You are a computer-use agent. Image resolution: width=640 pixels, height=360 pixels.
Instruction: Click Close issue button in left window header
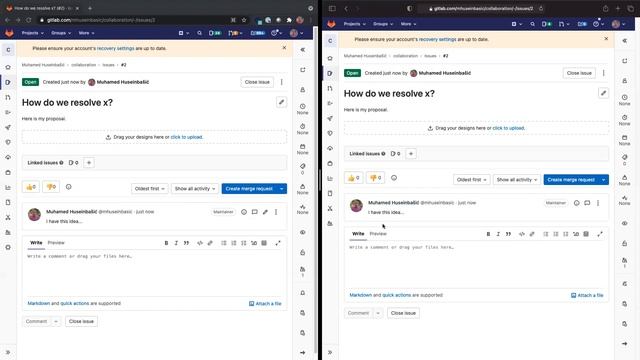point(257,82)
